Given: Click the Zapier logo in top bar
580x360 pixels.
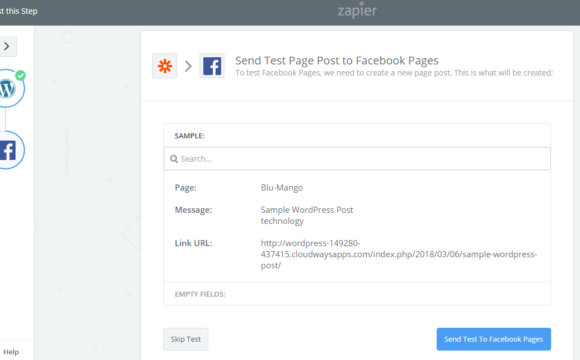Looking at the screenshot, I should (357, 11).
